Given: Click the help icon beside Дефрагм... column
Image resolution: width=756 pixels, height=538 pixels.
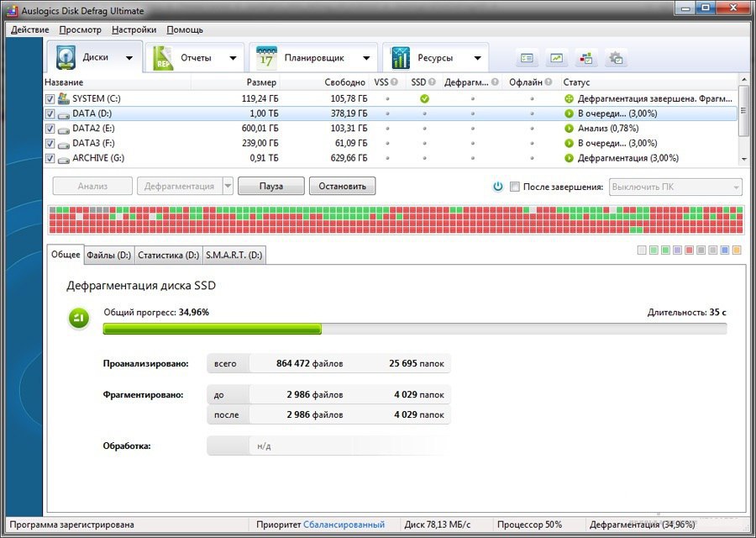Looking at the screenshot, I should coord(495,82).
